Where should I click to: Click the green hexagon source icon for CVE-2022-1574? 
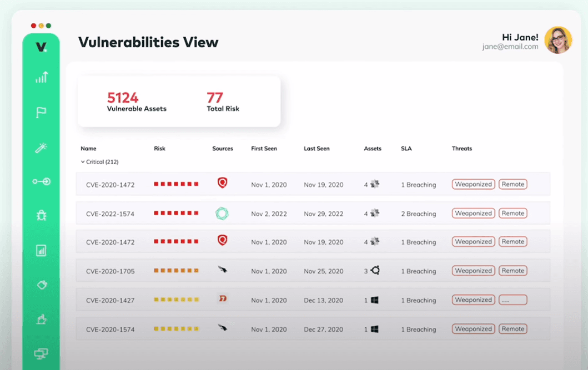222,214
